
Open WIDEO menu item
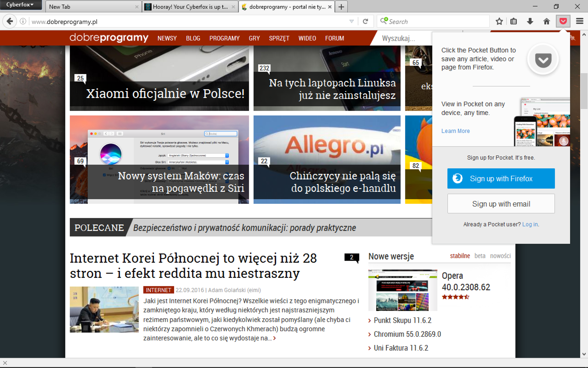click(x=307, y=38)
